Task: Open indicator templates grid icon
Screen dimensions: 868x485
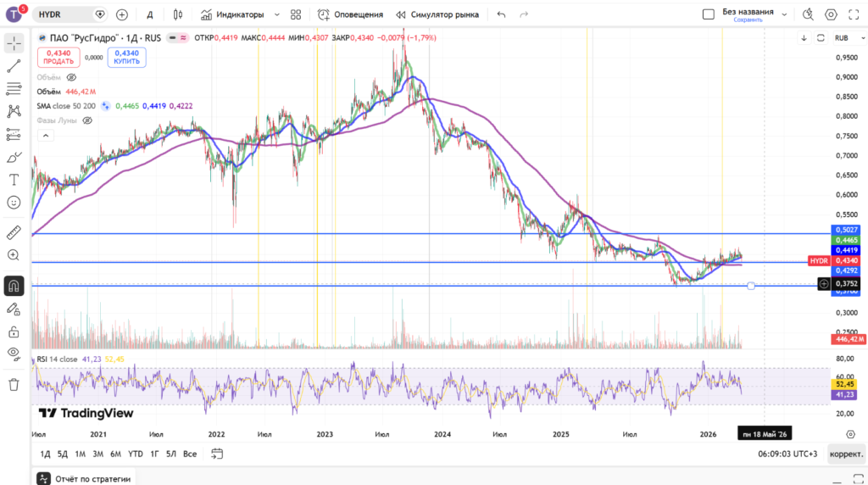Action: tap(296, 14)
